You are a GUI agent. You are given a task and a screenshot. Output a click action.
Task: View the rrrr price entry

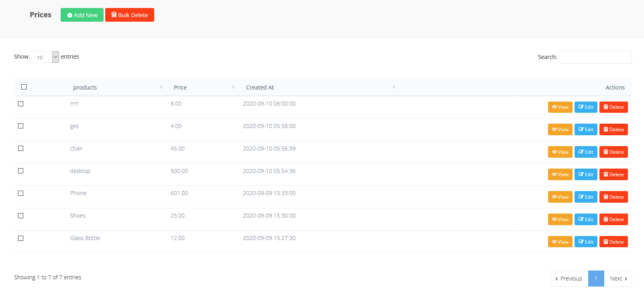(x=560, y=107)
